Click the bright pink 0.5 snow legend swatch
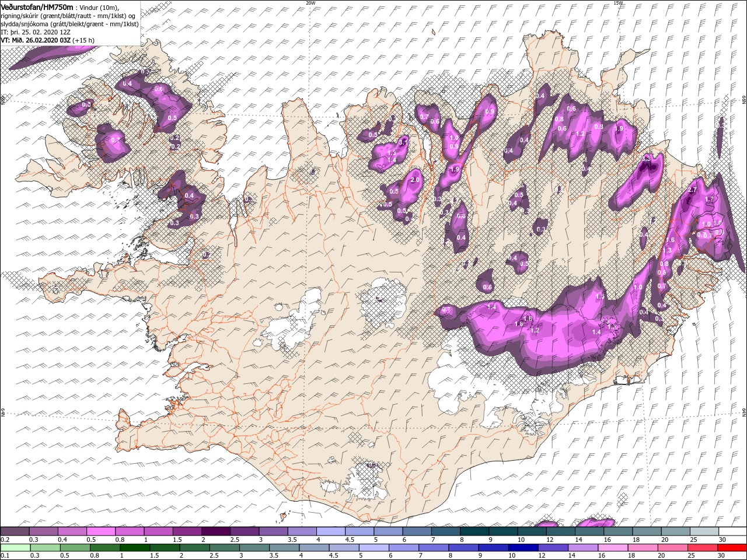 (101, 531)
